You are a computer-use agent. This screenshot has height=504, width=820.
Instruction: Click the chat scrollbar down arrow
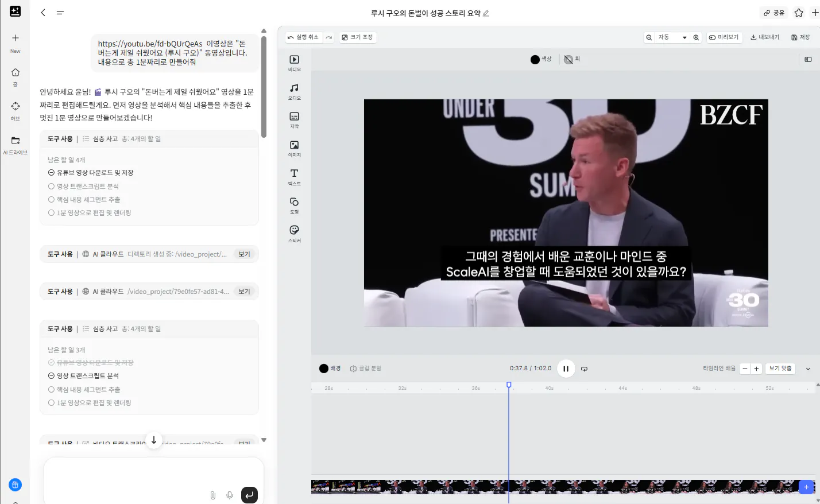[264, 440]
